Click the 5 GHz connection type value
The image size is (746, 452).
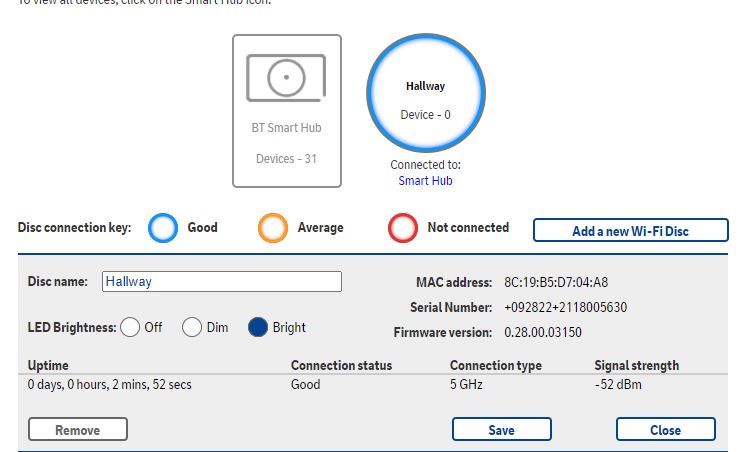466,384
